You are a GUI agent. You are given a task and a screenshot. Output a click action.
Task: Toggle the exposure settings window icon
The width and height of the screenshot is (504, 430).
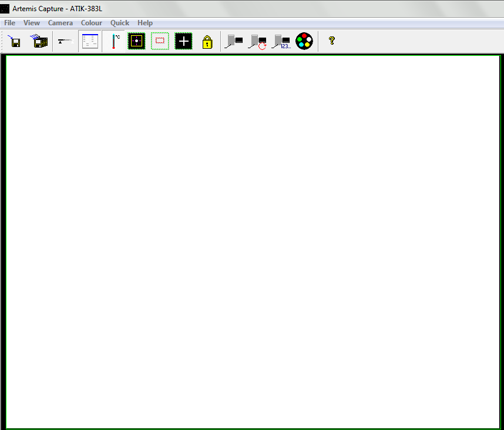coord(90,41)
